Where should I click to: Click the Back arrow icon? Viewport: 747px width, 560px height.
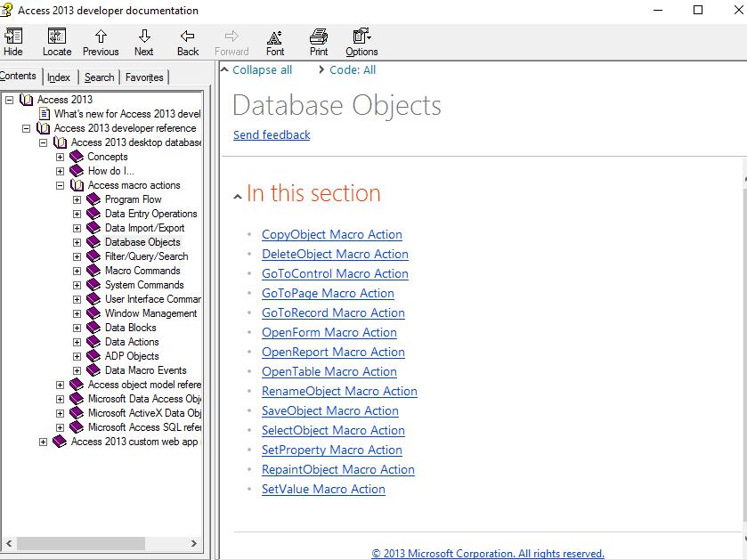click(188, 37)
